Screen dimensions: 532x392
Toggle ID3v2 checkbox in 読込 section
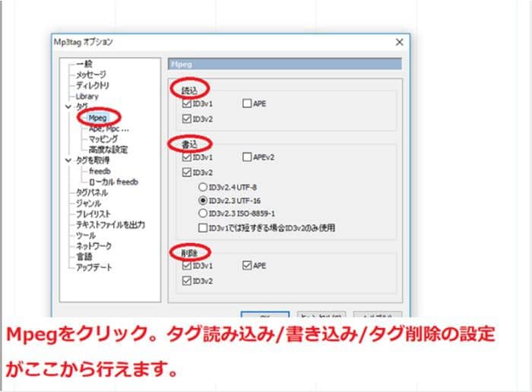tap(187, 119)
